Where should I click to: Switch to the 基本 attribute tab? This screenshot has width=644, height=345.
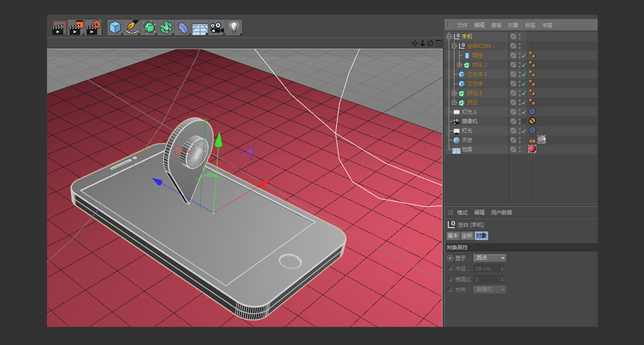453,236
